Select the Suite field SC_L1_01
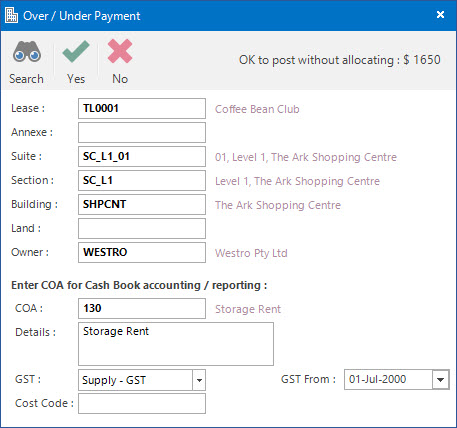 click(x=142, y=156)
